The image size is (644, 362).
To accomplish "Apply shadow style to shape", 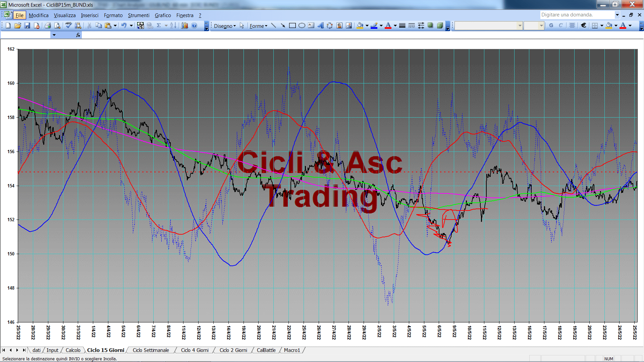I will coord(430,25).
